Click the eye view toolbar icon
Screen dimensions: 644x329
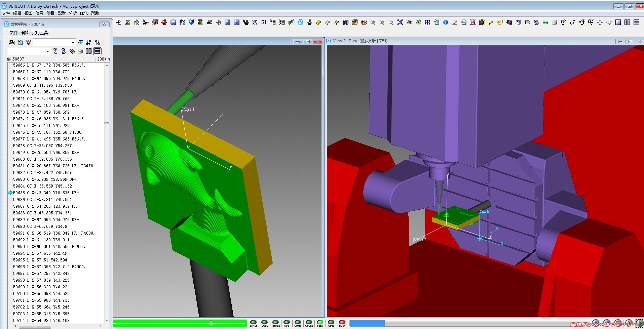tap(409, 22)
